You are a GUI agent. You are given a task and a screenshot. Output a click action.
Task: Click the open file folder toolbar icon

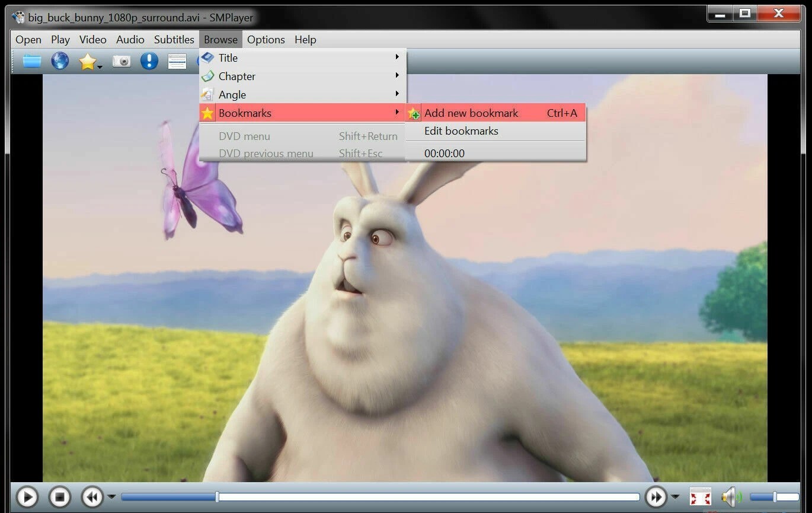pyautogui.click(x=32, y=61)
